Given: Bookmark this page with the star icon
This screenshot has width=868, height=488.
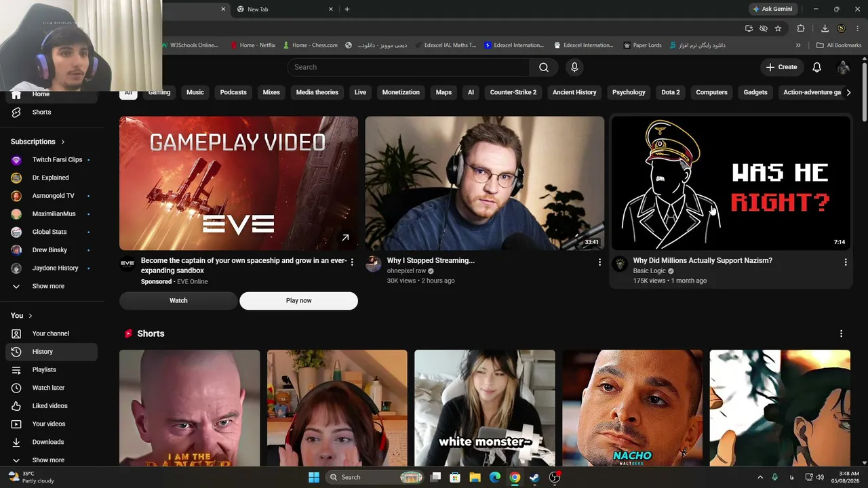Looking at the screenshot, I should point(778,28).
